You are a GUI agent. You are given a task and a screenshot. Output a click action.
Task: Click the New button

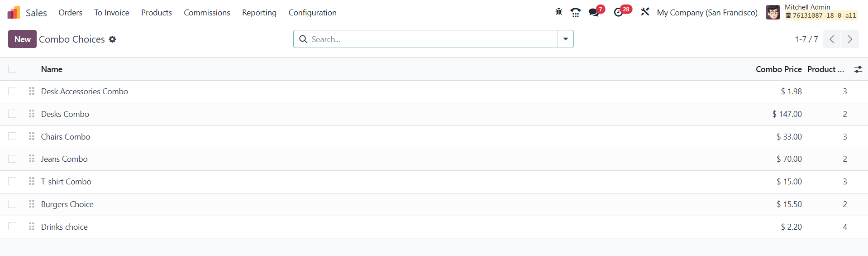click(x=22, y=39)
